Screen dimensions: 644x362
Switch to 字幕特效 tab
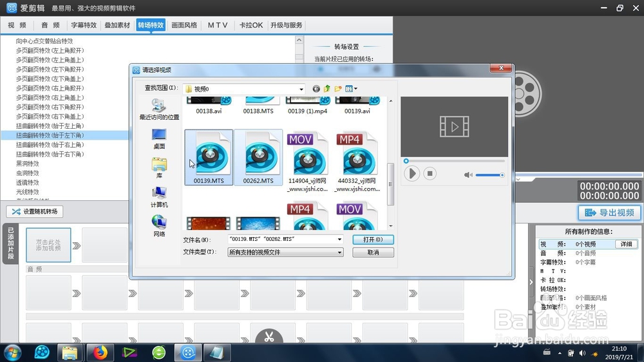point(84,25)
